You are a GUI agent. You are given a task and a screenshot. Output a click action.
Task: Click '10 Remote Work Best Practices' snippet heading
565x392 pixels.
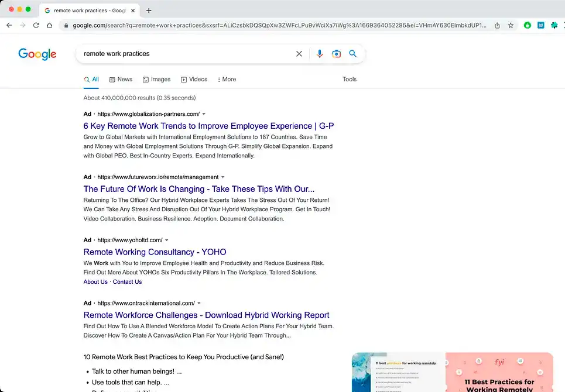[x=183, y=357]
